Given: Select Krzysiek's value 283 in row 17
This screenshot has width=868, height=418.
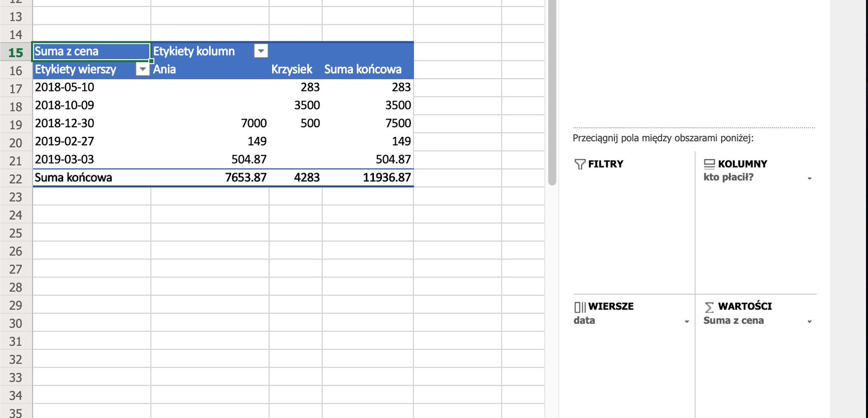Looking at the screenshot, I should click(x=296, y=87).
